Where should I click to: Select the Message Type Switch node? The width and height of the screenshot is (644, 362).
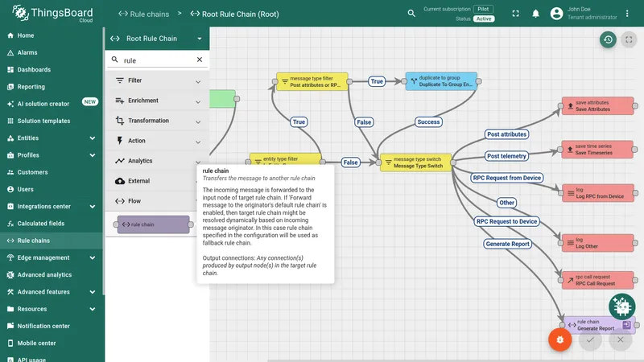[x=415, y=162]
